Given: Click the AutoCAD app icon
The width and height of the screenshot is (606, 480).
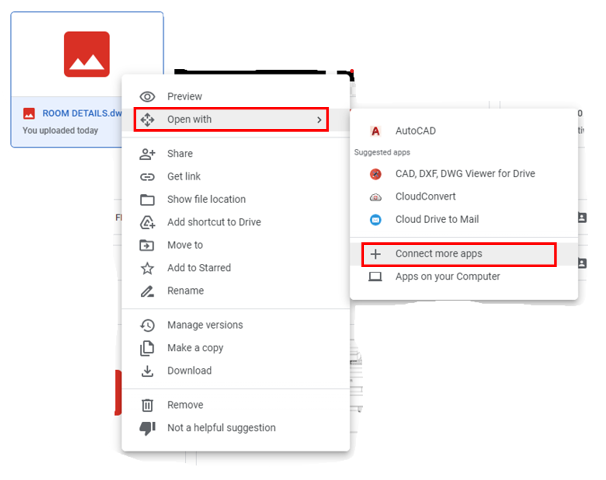Looking at the screenshot, I should pyautogui.click(x=376, y=131).
